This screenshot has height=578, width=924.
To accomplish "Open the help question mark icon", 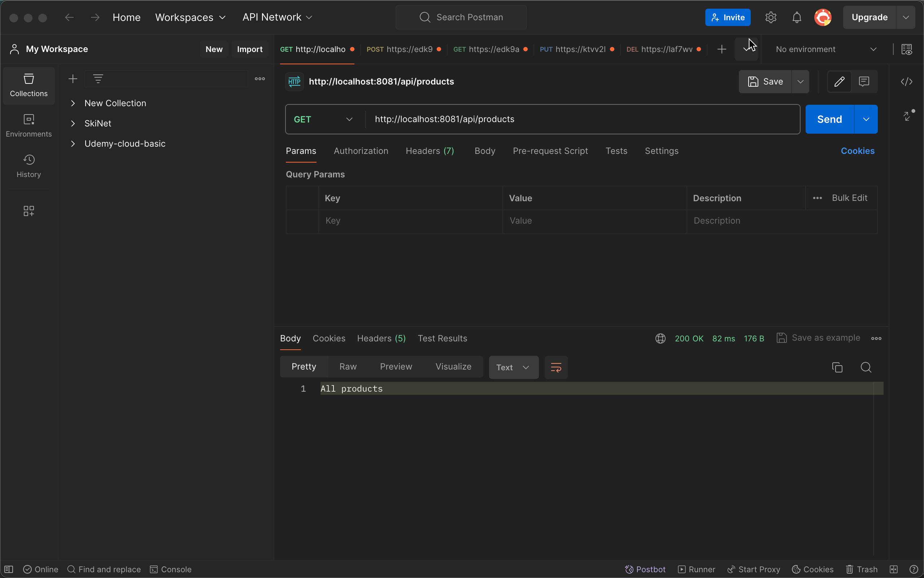I will coord(914,569).
